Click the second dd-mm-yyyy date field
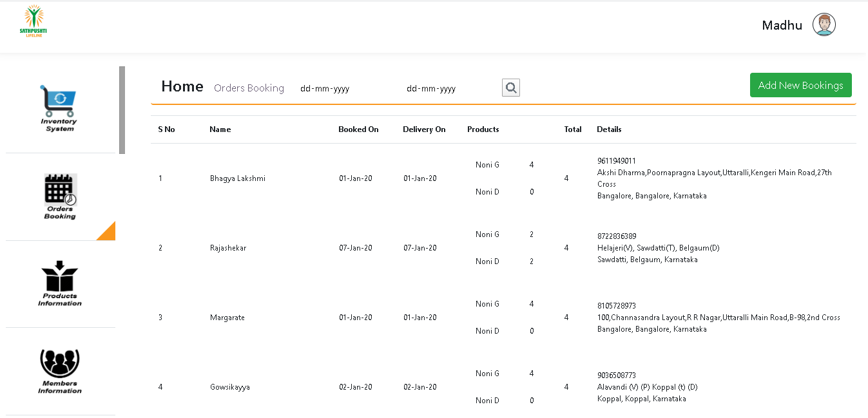The height and width of the screenshot is (418, 868). pyautogui.click(x=431, y=89)
